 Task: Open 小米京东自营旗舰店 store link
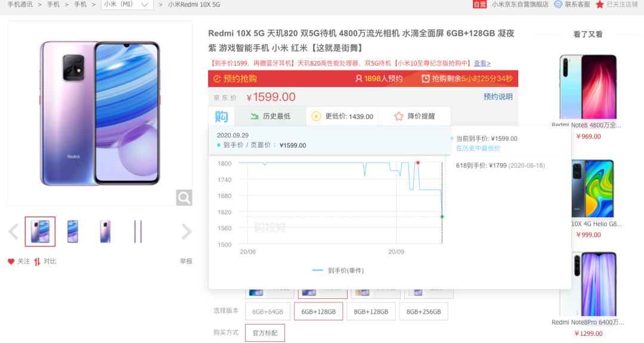coord(520,5)
